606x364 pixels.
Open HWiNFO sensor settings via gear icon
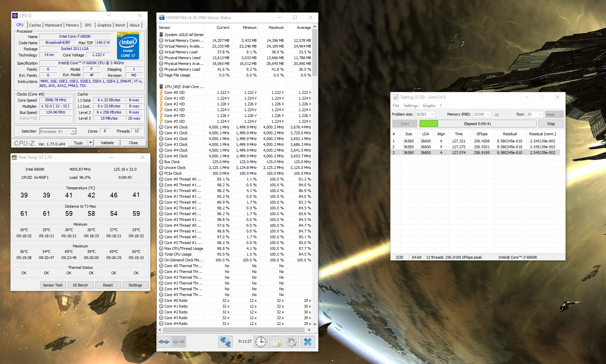pyautogui.click(x=291, y=342)
